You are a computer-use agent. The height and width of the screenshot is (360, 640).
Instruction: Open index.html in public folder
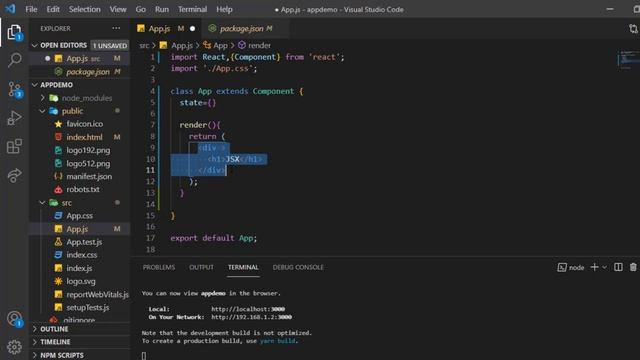[80, 137]
